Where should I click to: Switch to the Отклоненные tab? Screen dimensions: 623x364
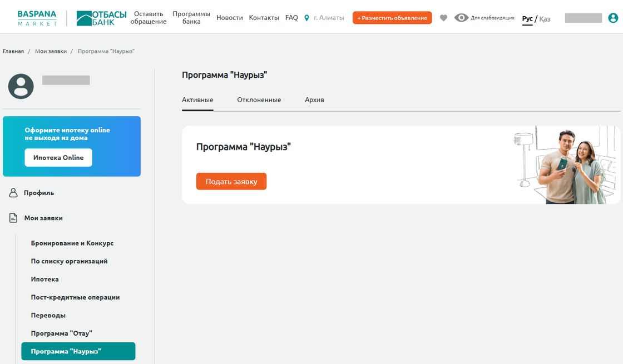[x=259, y=100]
